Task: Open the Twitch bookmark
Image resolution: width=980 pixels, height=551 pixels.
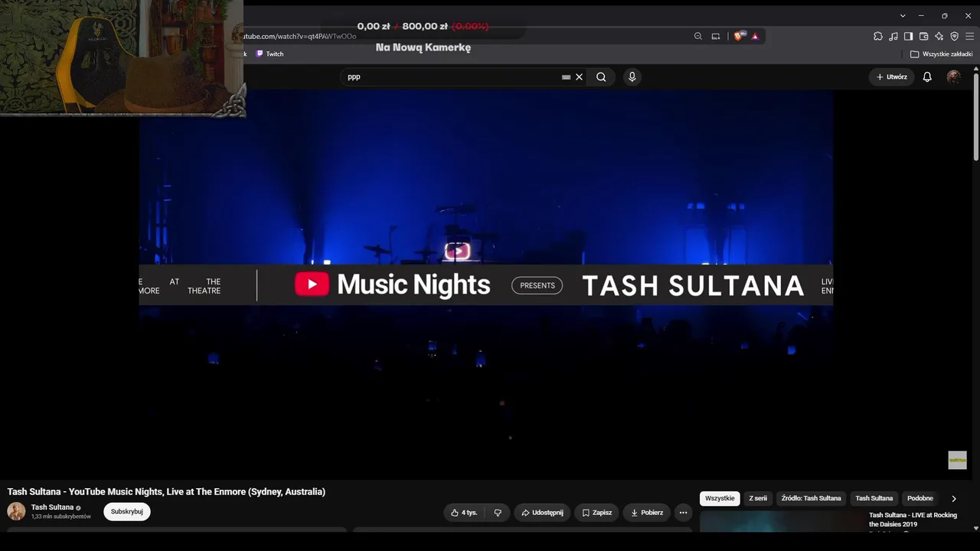Action: (269, 54)
